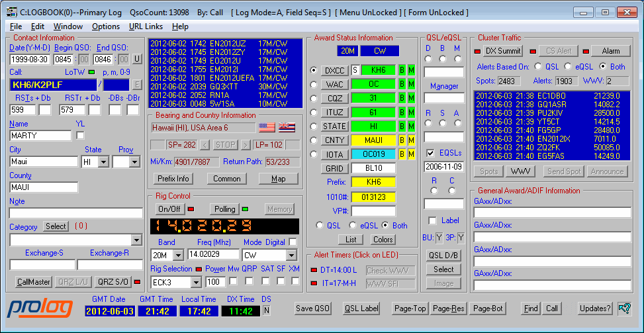
Task: Open the State dropdown showing HI
Action: 103,162
